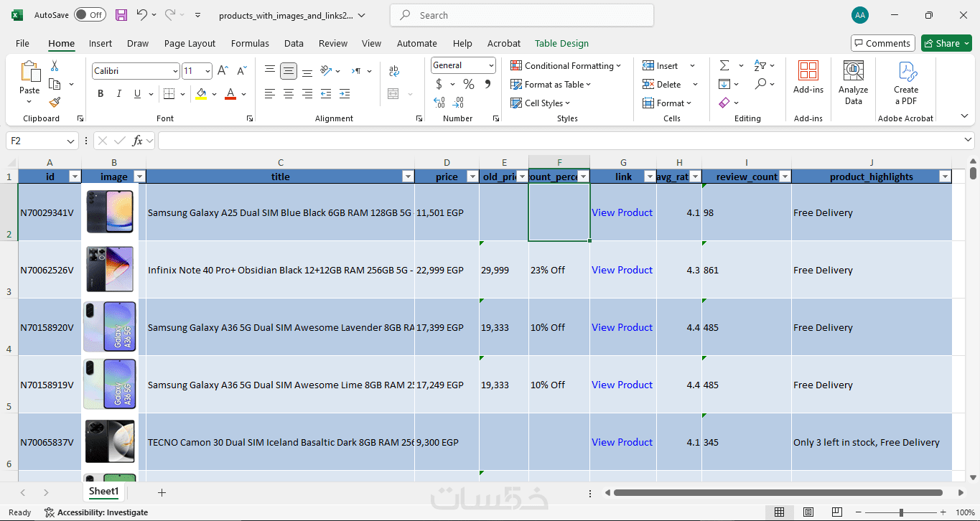The height and width of the screenshot is (521, 980).
Task: Click the Cut scissors icon
Action: pos(55,66)
